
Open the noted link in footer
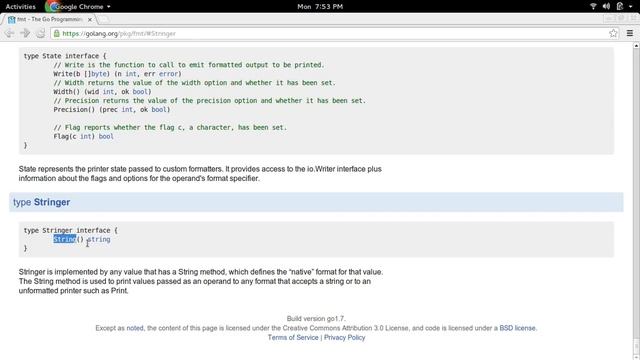pos(135,328)
